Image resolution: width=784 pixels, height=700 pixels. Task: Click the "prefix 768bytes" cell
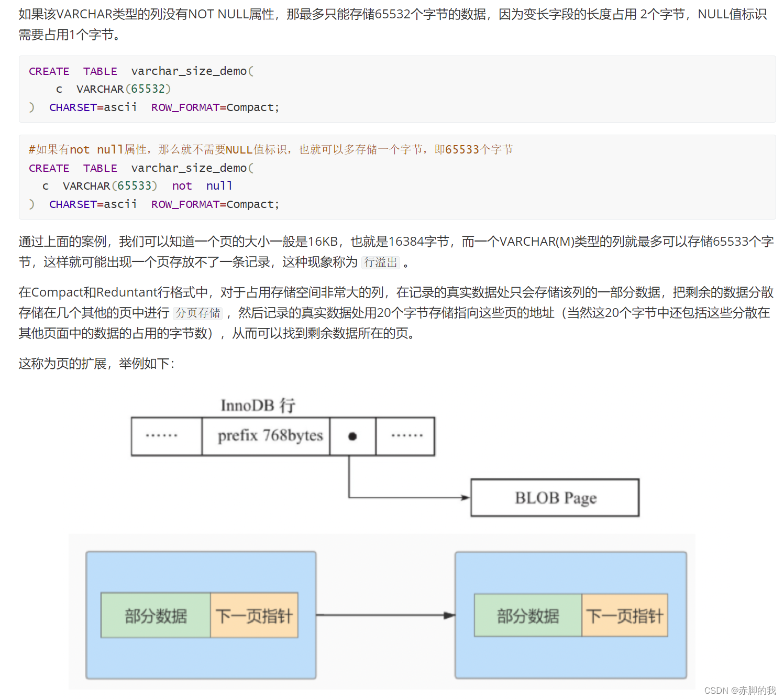(266, 436)
